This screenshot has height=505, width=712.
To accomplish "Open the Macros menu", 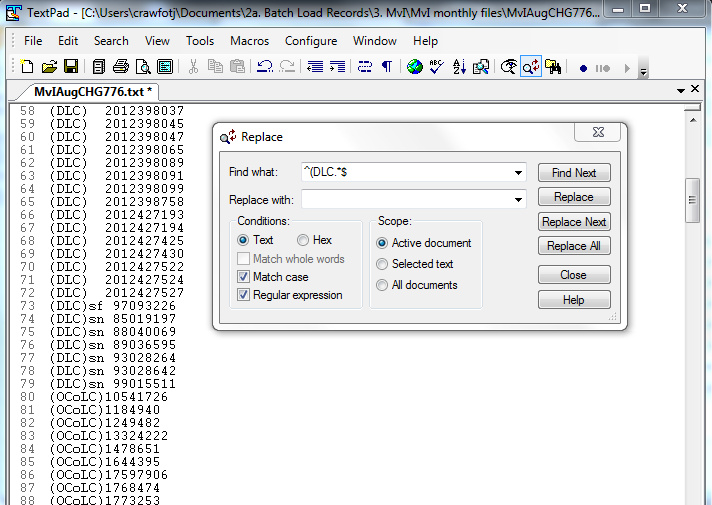I will point(249,41).
